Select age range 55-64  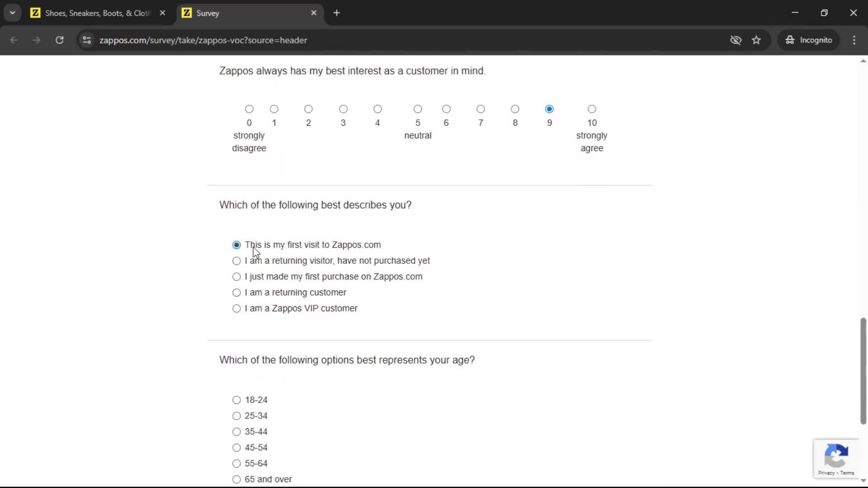pos(236,464)
